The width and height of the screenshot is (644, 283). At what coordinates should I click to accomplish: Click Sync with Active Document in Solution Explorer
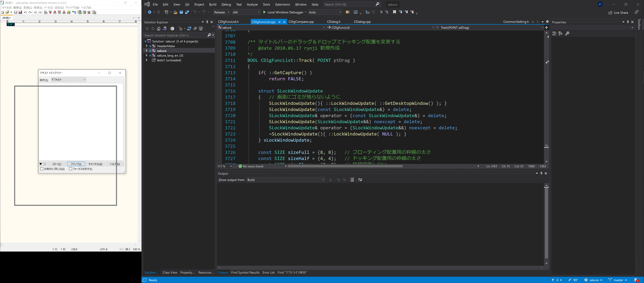[x=165, y=29]
